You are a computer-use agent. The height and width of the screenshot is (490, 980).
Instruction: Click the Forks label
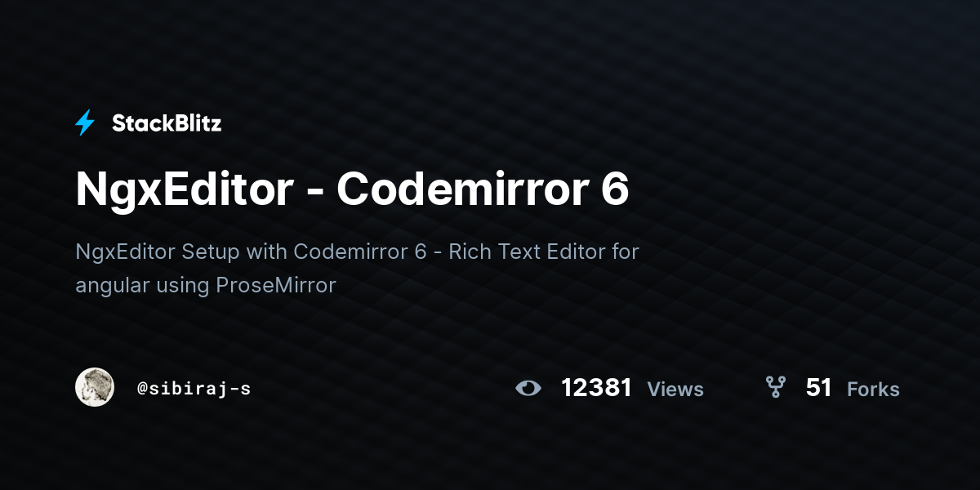[873, 389]
